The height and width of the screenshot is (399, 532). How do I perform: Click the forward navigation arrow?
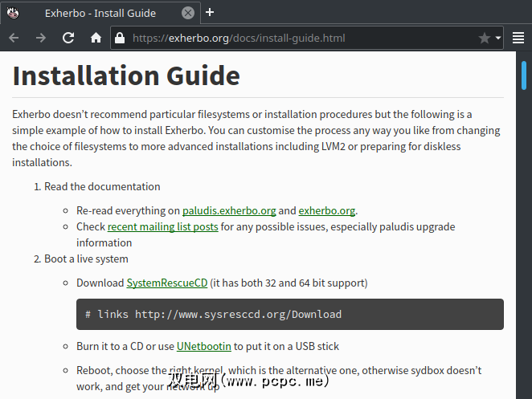click(x=41, y=38)
